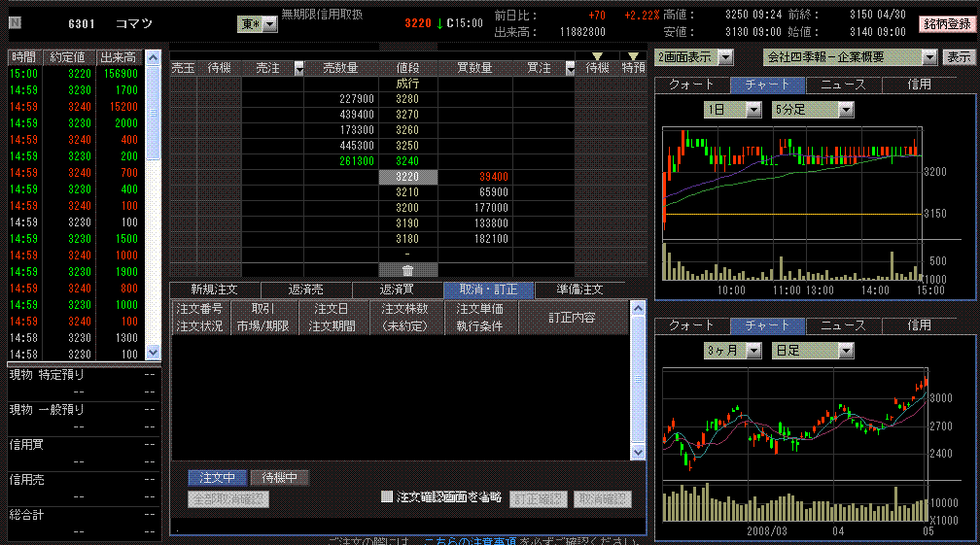This screenshot has height=545, width=980.
Task: Open lower panel ニュース tab
Action: 844,325
